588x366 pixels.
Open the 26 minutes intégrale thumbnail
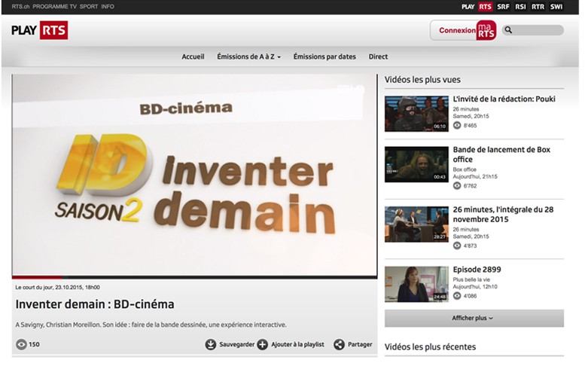[x=416, y=224]
